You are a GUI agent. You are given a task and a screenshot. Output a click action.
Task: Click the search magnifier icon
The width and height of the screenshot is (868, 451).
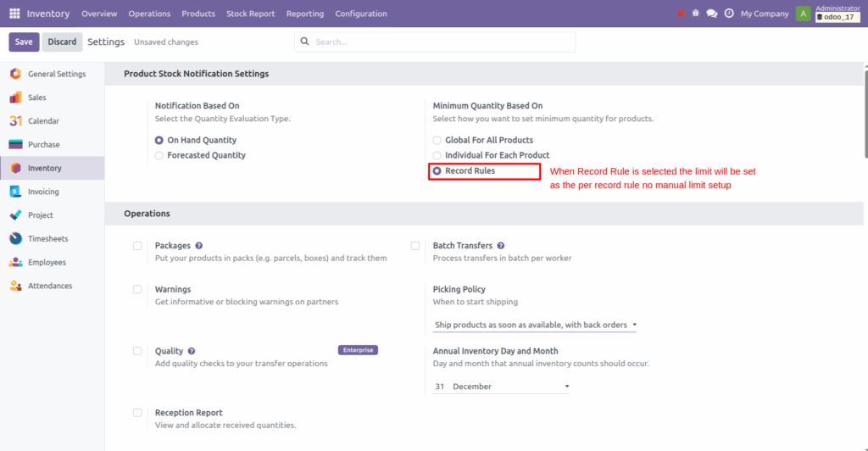coord(304,42)
